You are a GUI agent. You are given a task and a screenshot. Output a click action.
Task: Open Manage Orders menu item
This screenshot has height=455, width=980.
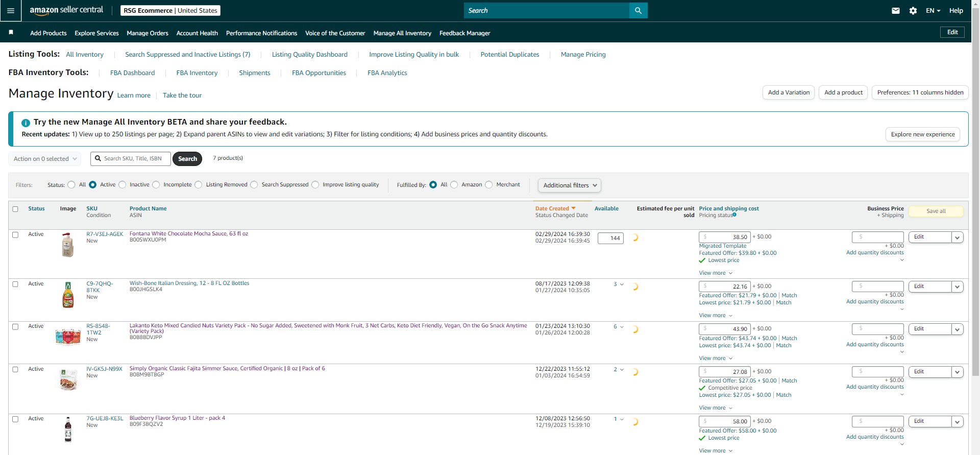[x=148, y=33]
